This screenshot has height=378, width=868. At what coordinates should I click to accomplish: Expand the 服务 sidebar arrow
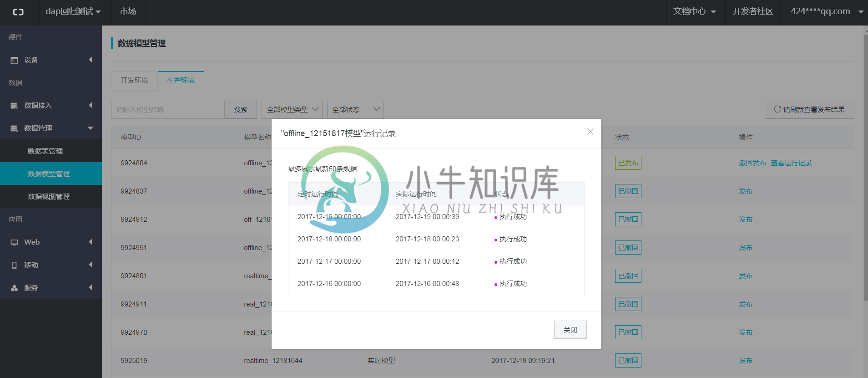(91, 287)
